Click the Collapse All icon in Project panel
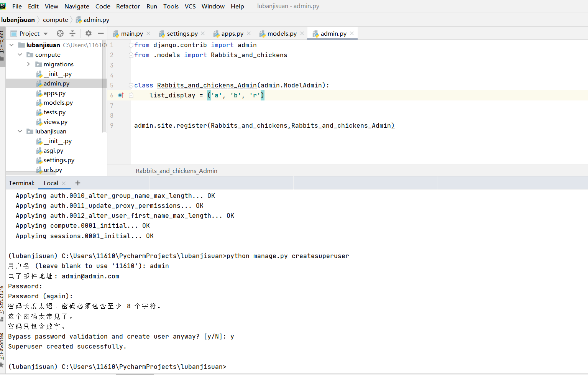The height and width of the screenshot is (375, 588). 72,33
